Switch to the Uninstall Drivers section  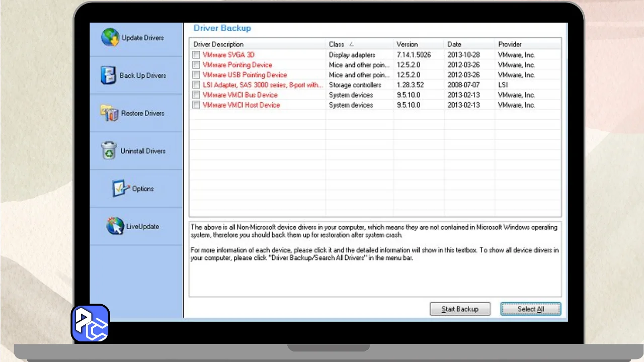click(142, 151)
